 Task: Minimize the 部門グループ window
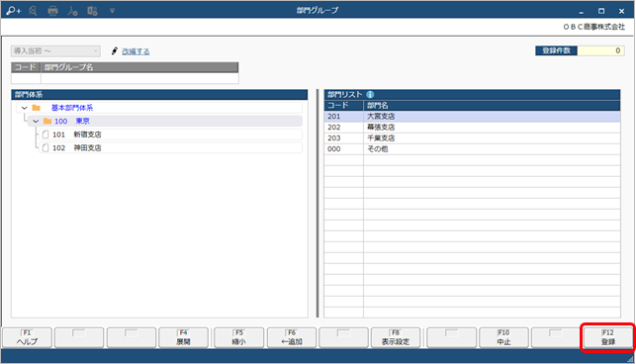pos(582,11)
